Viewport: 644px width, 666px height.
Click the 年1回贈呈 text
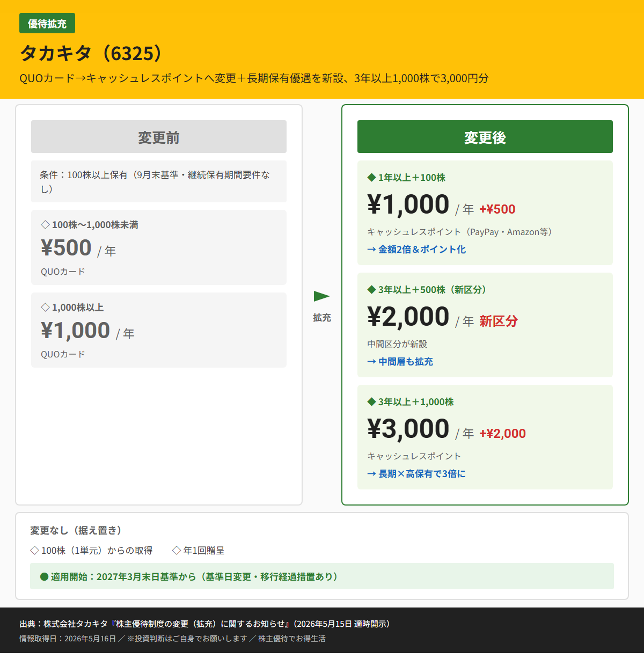click(x=204, y=551)
